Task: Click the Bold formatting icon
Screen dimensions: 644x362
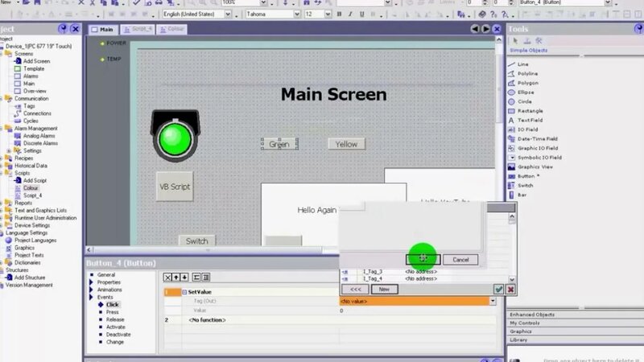Action: 339,14
